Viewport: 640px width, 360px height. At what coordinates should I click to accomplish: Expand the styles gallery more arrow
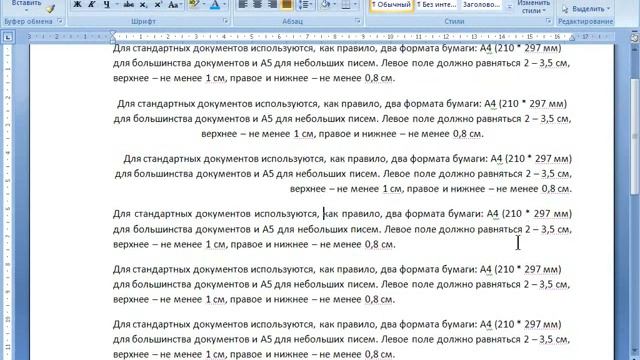tap(509, 7)
